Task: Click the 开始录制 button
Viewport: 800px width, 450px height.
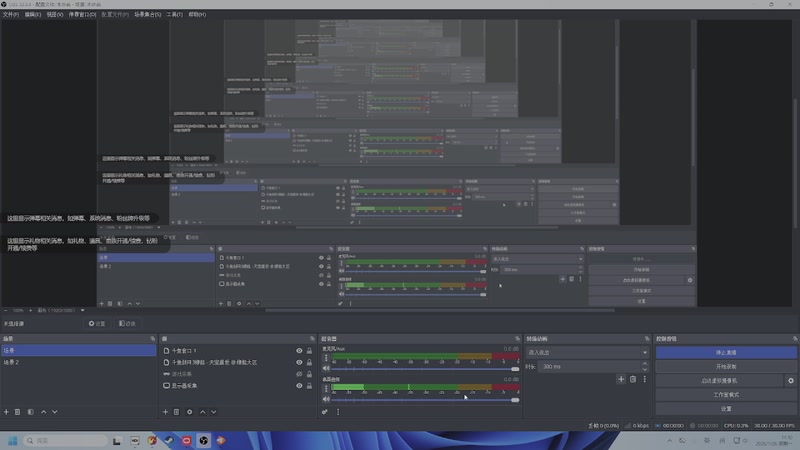Action: tap(726, 366)
